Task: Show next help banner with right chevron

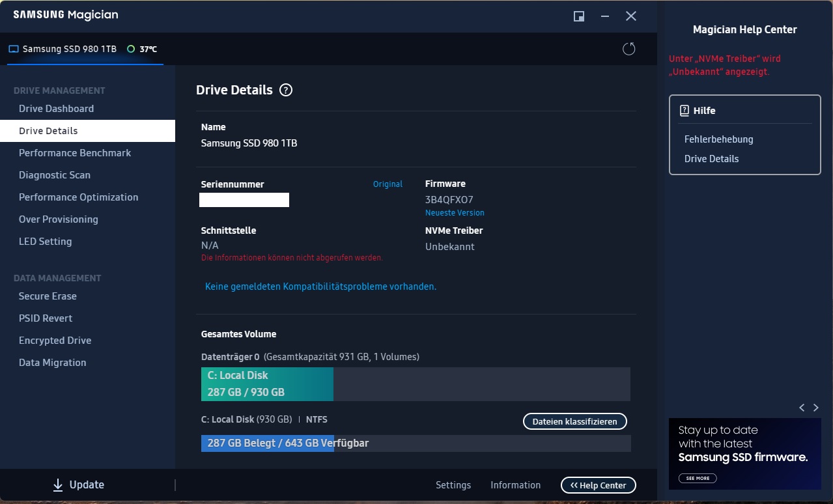Action: click(x=816, y=408)
